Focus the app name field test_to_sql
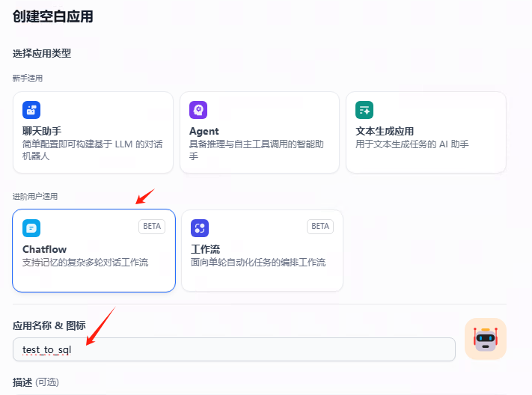The width and height of the screenshot is (532, 395). (x=234, y=349)
